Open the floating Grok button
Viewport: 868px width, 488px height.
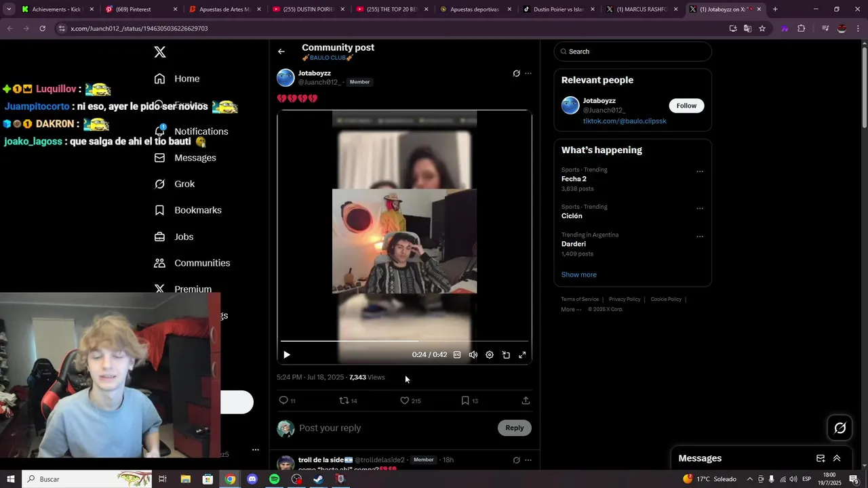840,428
